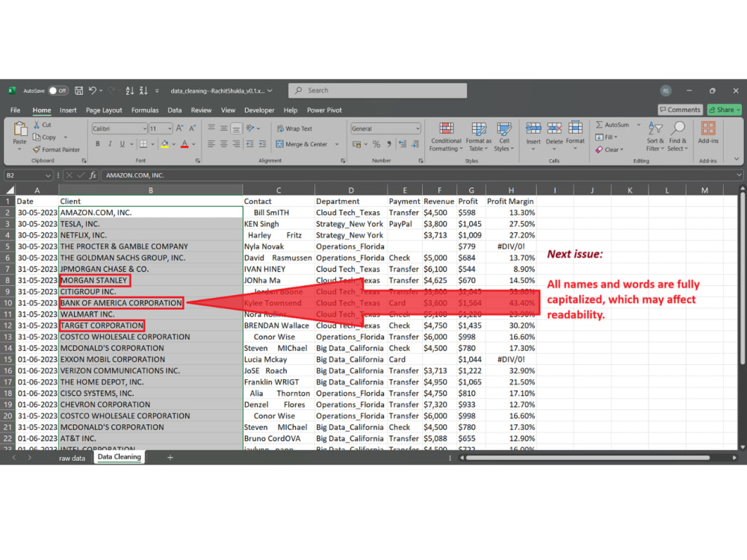The image size is (747, 560).
Task: Open the Power Pivot tab
Action: pyautogui.click(x=324, y=110)
